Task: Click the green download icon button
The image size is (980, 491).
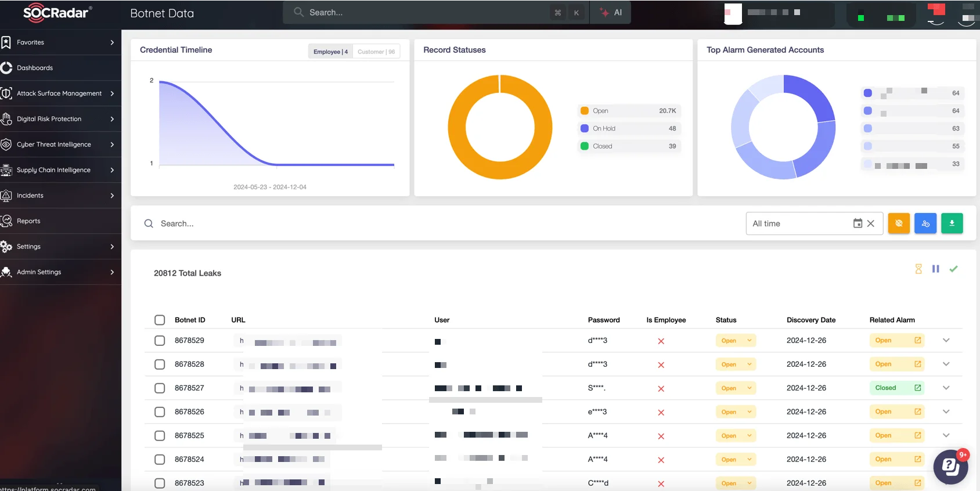Action: 952,223
